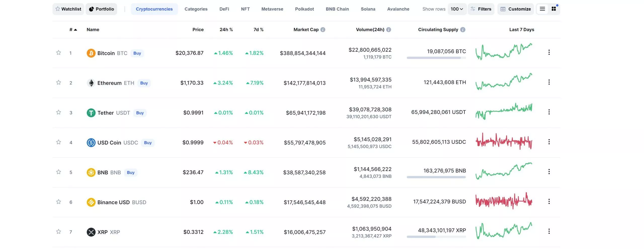Sort by Name column header
The image size is (644, 249).
[93, 30]
